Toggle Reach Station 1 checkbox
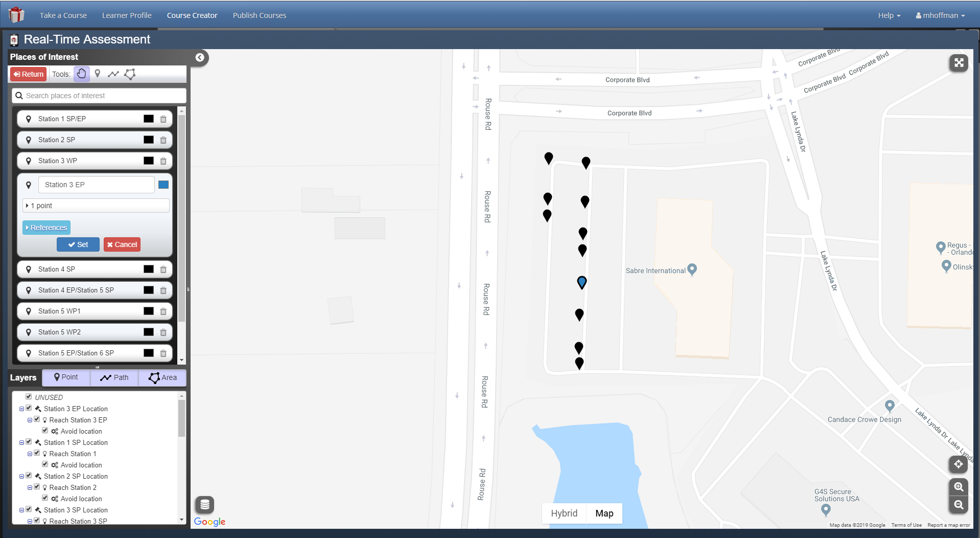The width and height of the screenshot is (980, 538). pos(37,453)
